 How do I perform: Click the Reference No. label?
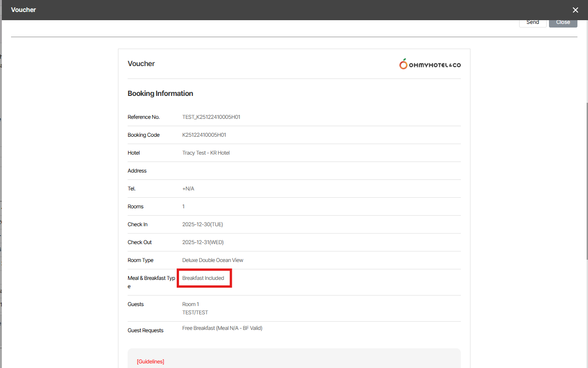(x=144, y=117)
